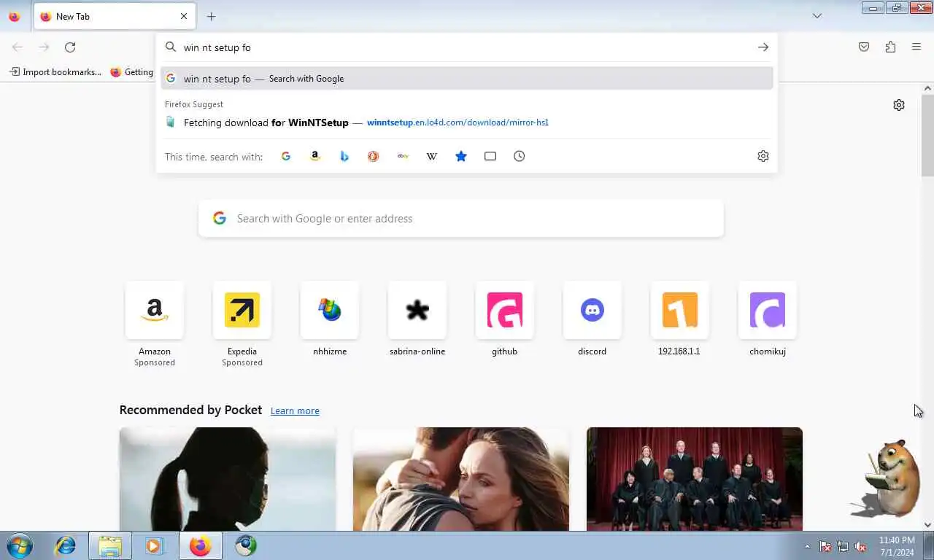Viewport: 934px width, 560px height.
Task: Search open tabs via the tab icon
Action: click(x=490, y=156)
